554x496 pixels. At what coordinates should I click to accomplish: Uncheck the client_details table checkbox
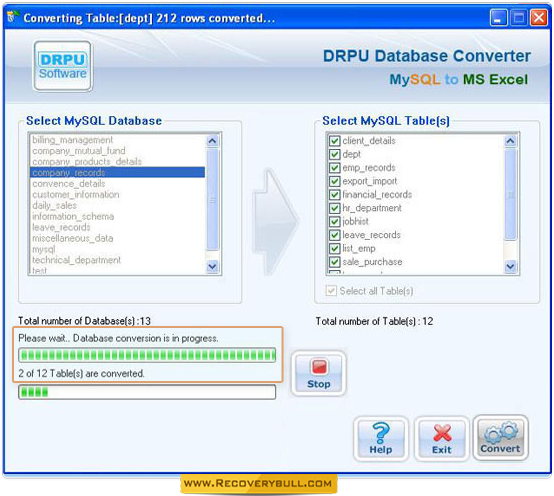pyautogui.click(x=335, y=141)
